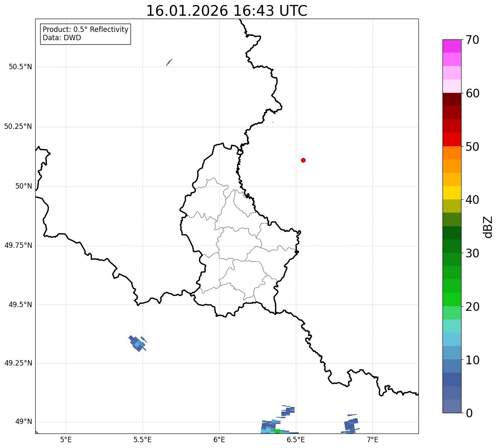
Task: Click the 50°N latitude label
Action: point(24,186)
